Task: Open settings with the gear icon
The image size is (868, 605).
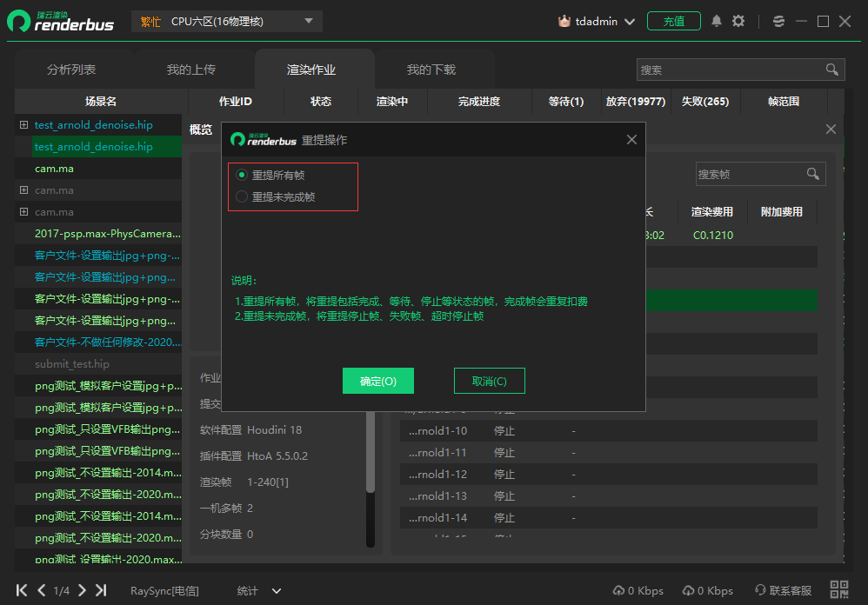Action: [x=738, y=21]
